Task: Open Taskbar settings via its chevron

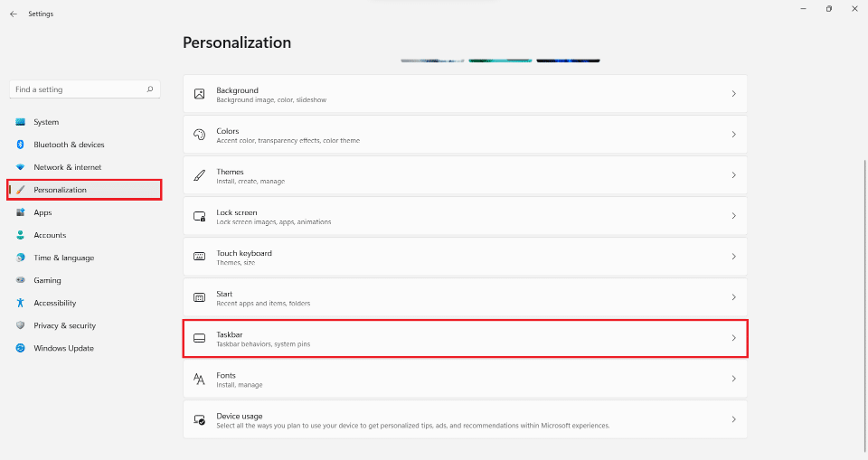Action: coord(733,338)
